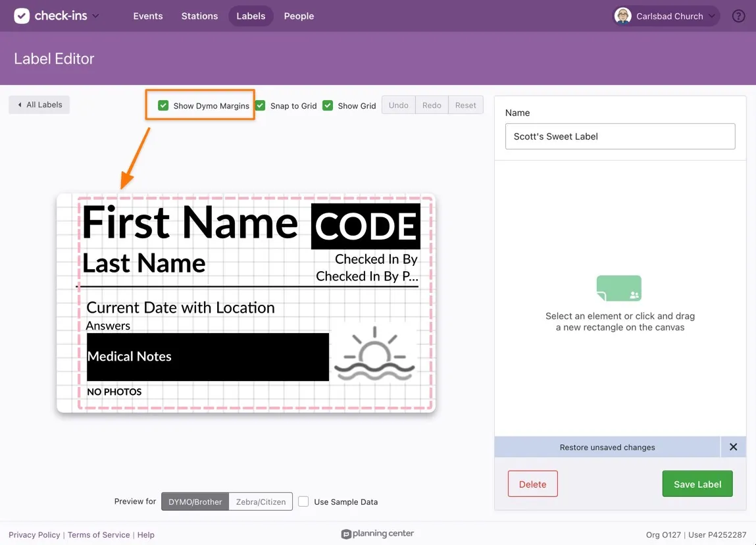Uncheck the Show Grid checkbox
This screenshot has width=756, height=545.
pos(328,105)
